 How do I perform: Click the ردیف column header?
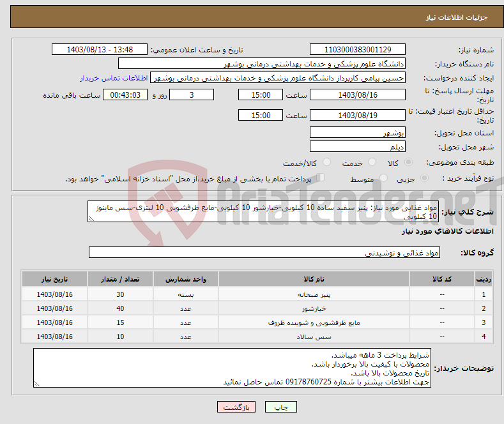click(x=484, y=279)
